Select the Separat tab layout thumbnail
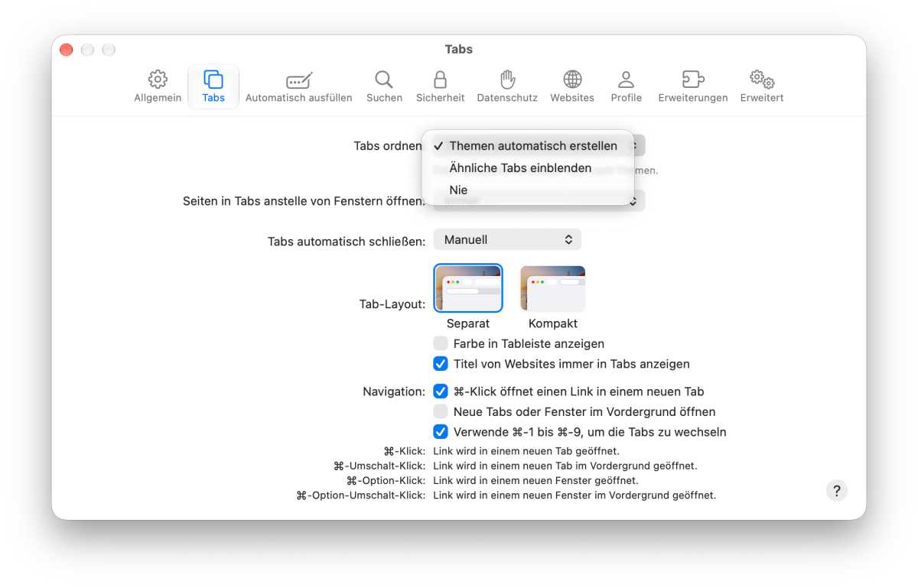Image resolution: width=918 pixels, height=588 pixels. (x=468, y=288)
